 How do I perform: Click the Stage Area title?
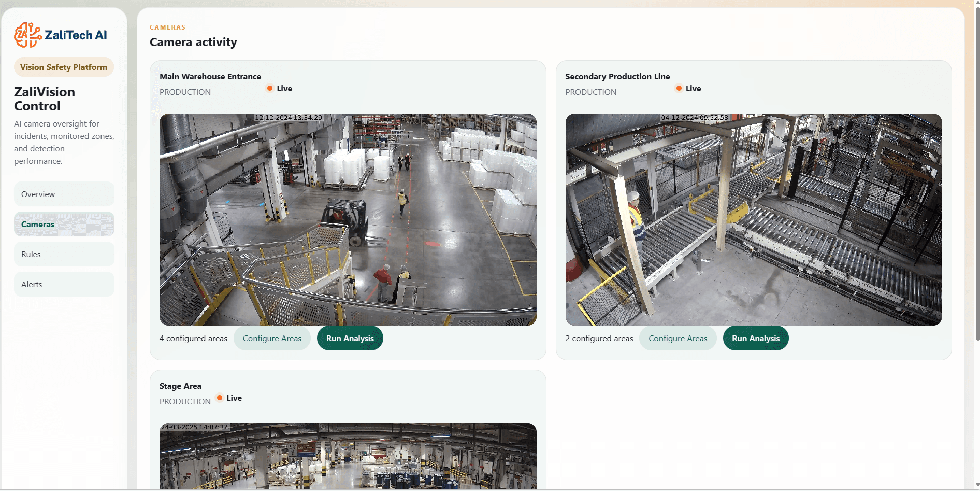coord(180,386)
